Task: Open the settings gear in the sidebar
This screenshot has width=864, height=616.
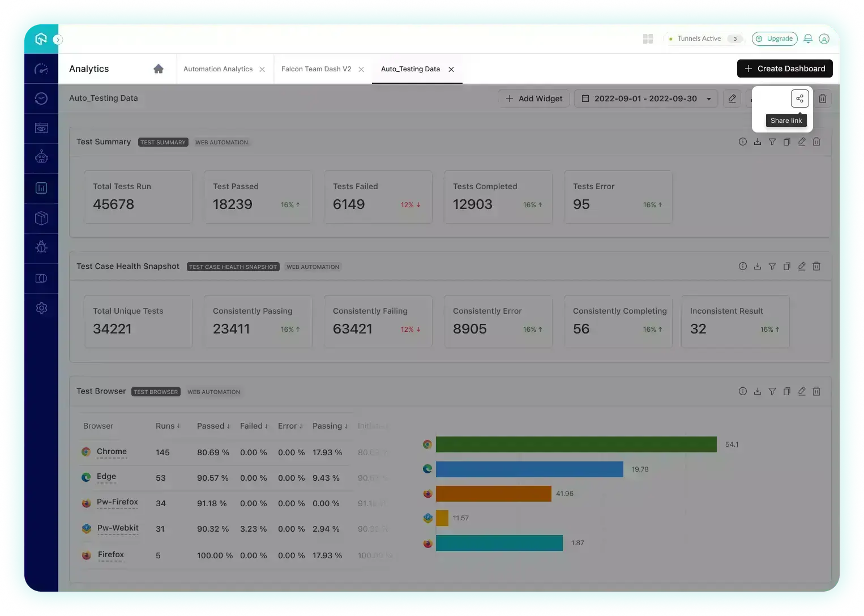Action: [41, 309]
